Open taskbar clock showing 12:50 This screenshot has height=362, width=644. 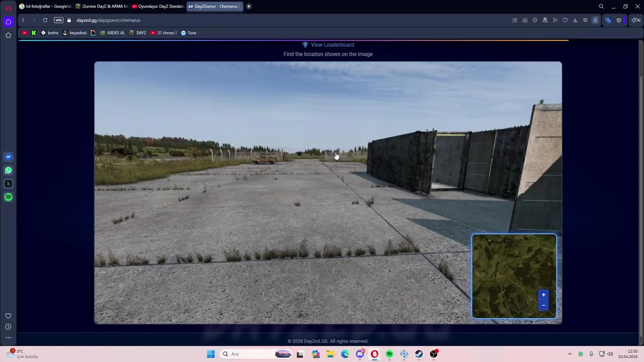[x=628, y=354]
